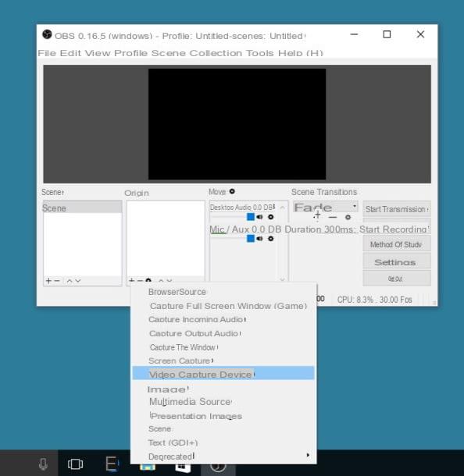
Task: Click the mixer scrollbar down arrow
Action: [x=282, y=279]
